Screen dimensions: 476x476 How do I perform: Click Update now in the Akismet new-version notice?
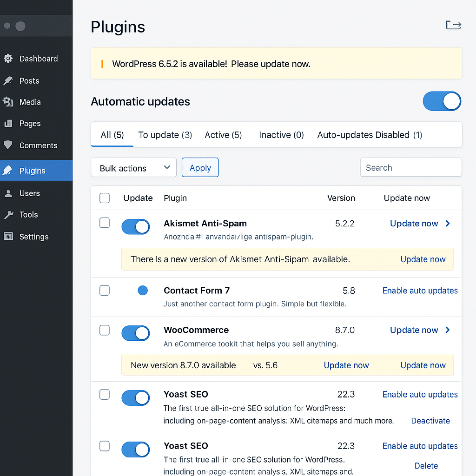point(423,259)
